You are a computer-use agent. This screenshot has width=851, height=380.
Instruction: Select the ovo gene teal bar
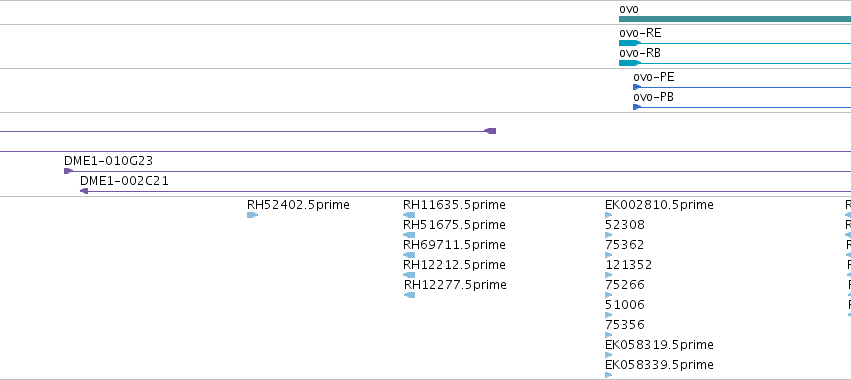tap(735, 19)
